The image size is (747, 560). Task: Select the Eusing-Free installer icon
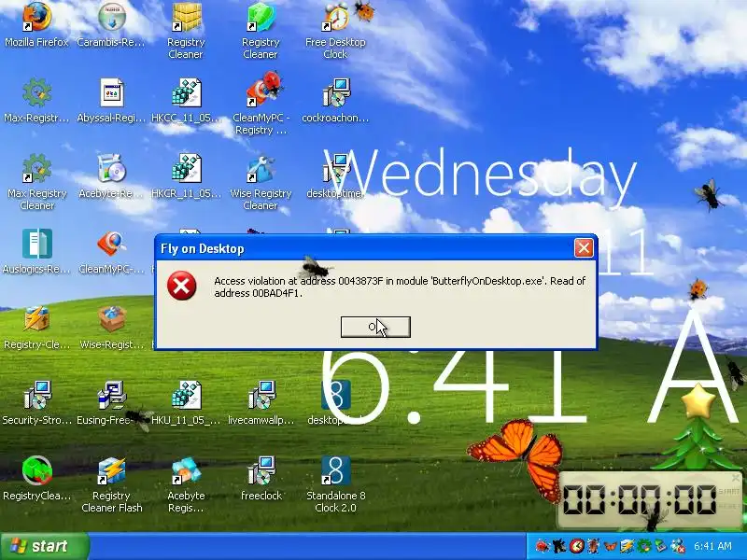click(111, 403)
